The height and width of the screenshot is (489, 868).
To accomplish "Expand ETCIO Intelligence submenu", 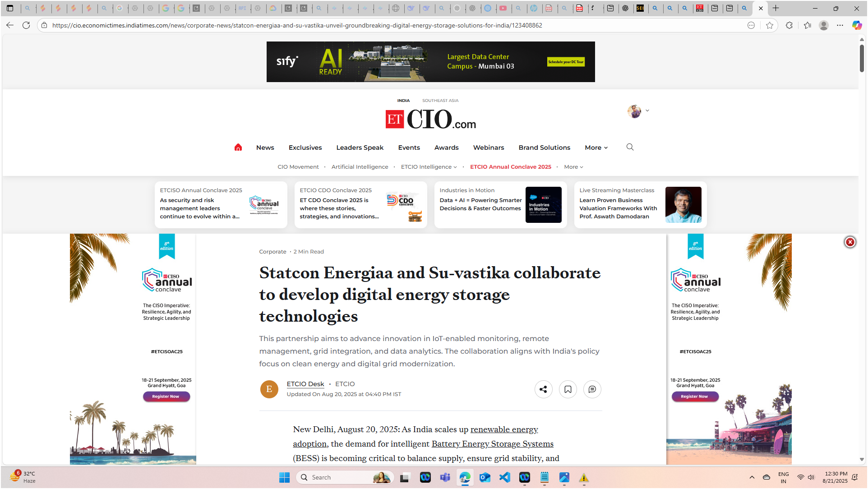I will point(429,167).
